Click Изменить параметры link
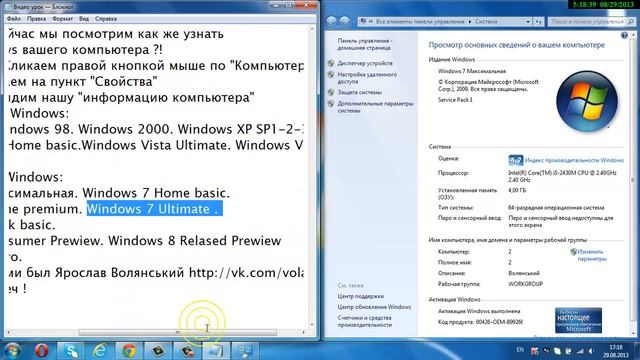Viewport: 640px width, 360px height. tap(592, 255)
